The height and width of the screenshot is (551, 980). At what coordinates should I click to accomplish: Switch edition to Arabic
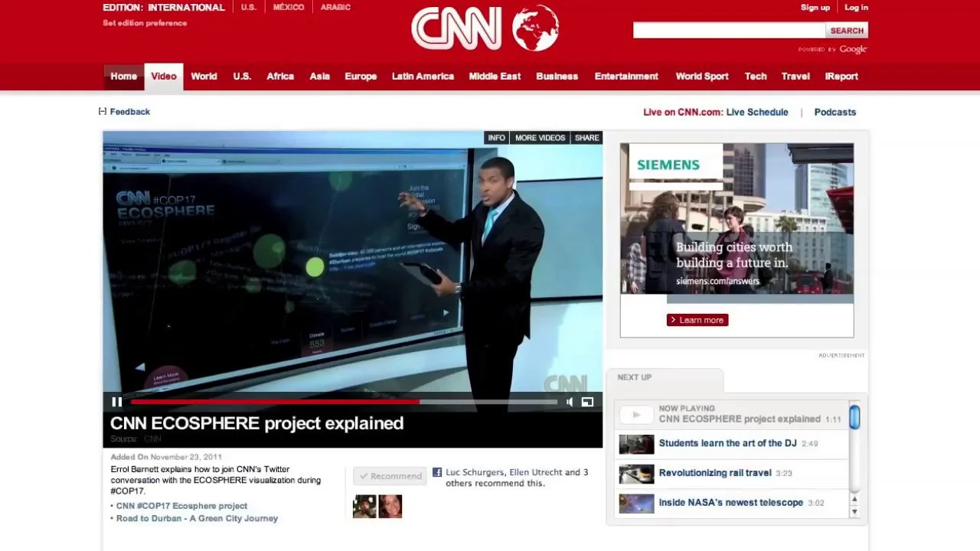(x=335, y=7)
